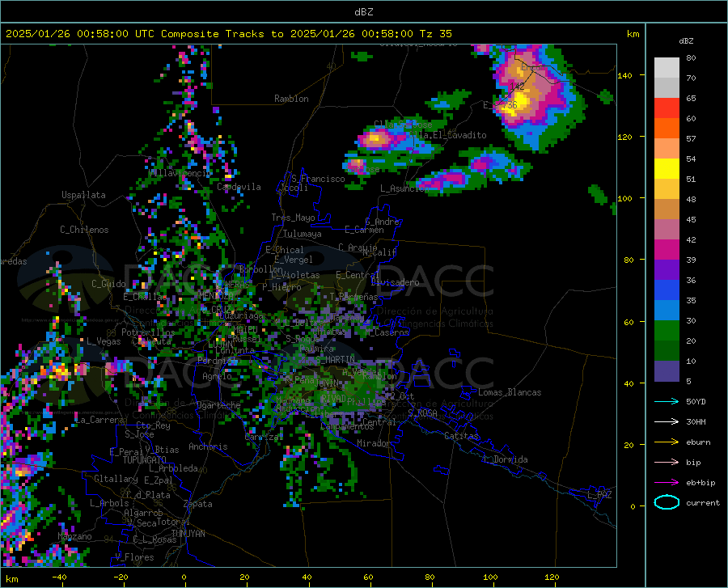Click the '-40' tick on the horizontal km axis

[59, 577]
